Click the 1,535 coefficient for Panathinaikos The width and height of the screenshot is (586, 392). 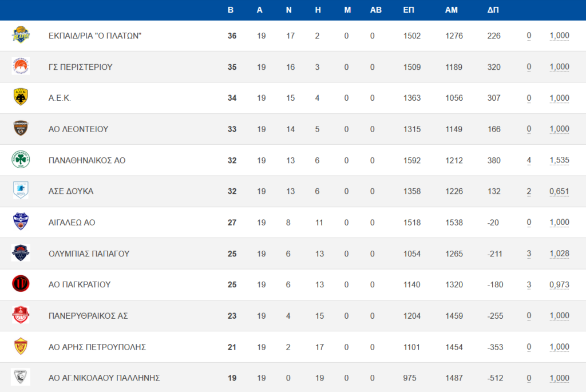[560, 160]
